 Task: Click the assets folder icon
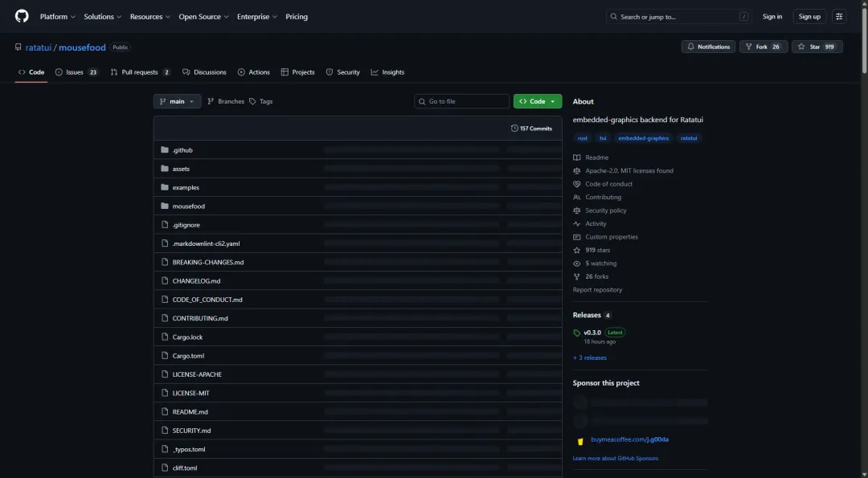pyautogui.click(x=165, y=169)
